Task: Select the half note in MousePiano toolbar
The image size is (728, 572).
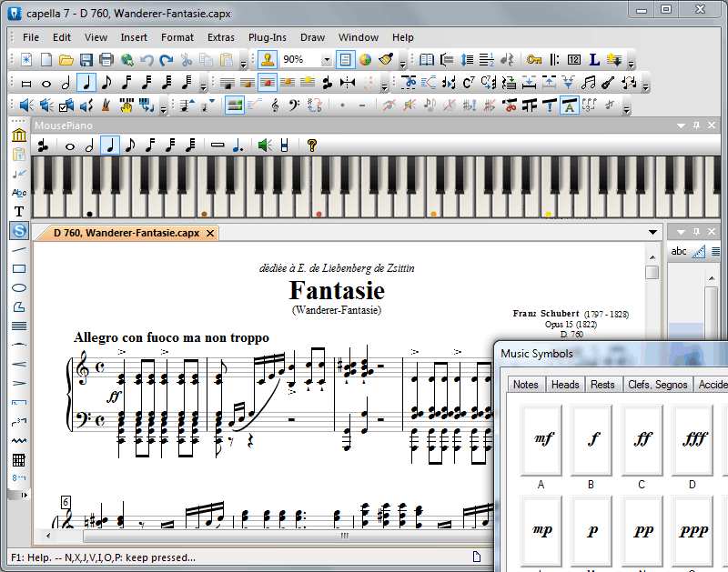Action: (x=89, y=146)
